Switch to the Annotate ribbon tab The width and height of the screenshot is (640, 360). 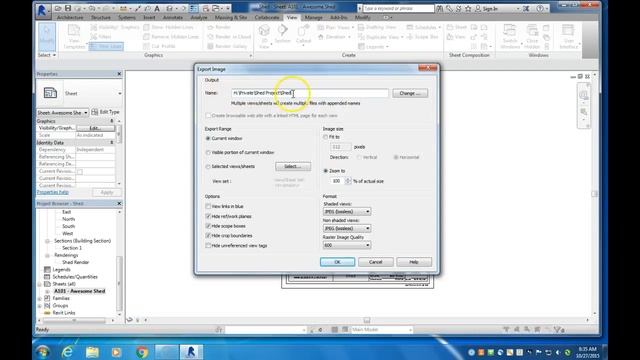tap(173, 18)
